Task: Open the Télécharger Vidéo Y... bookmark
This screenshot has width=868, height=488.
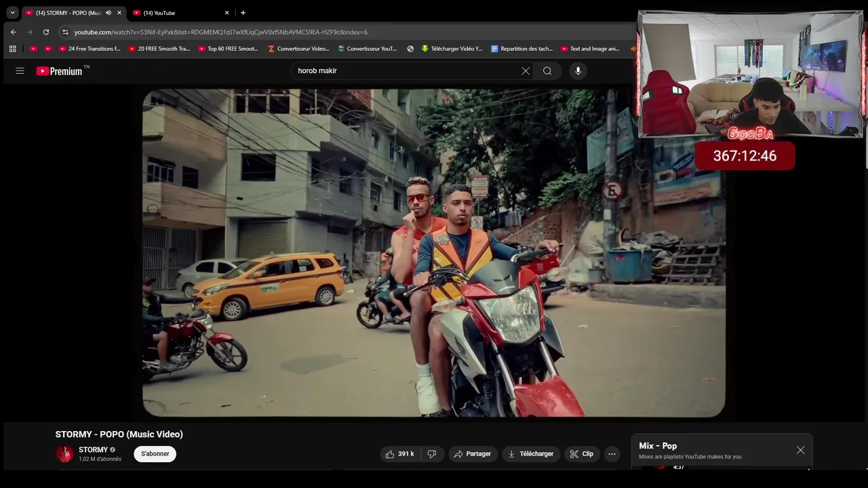Action: coord(452,49)
